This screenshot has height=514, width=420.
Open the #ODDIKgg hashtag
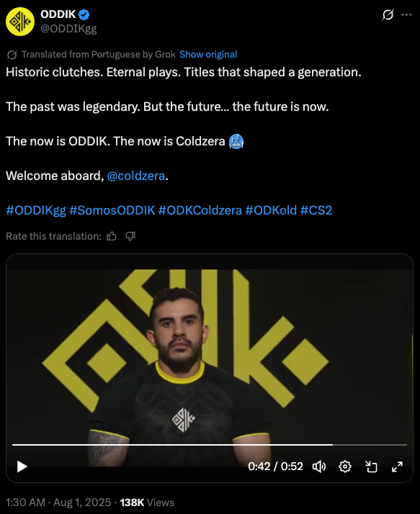pos(36,210)
